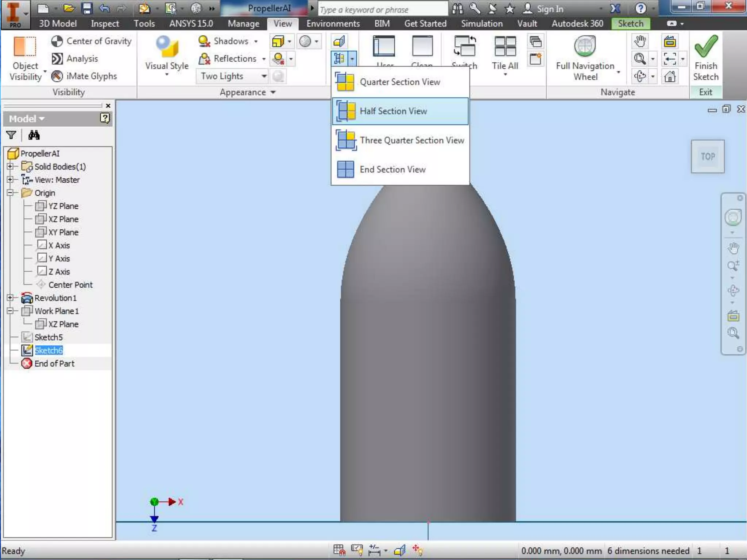Click the keyword search input field

pyautogui.click(x=382, y=9)
